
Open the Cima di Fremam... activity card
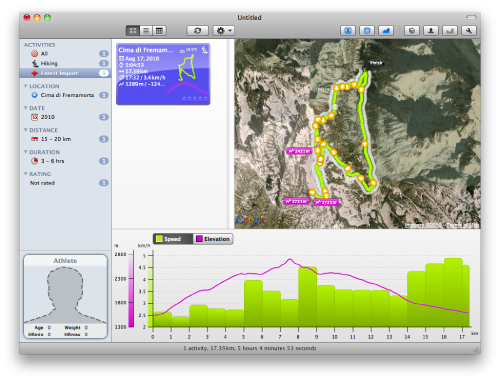pyautogui.click(x=163, y=74)
